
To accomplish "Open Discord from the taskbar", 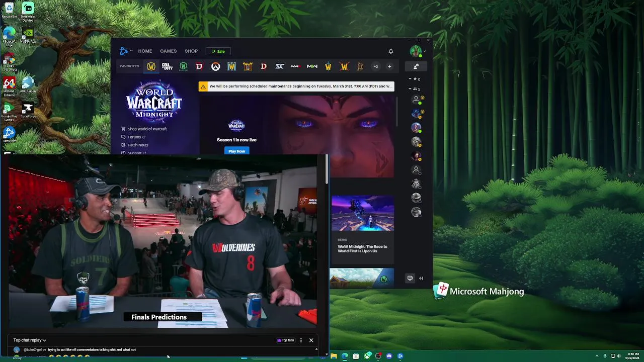I will [389, 356].
